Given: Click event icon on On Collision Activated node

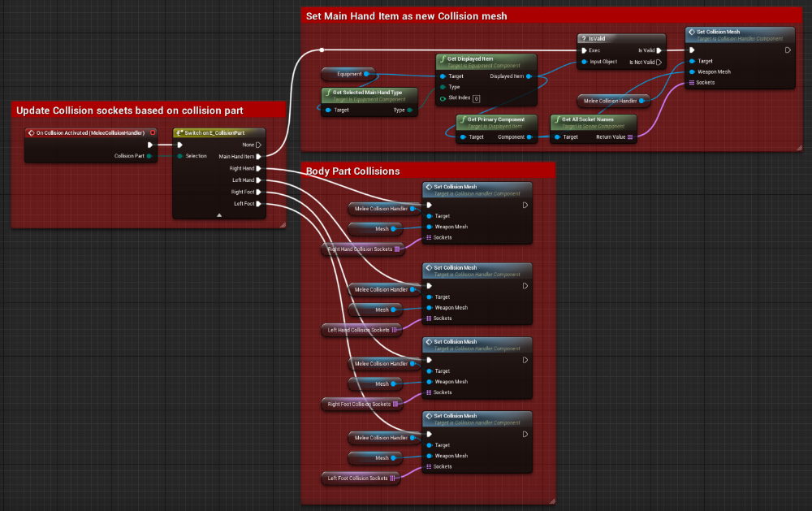Looking at the screenshot, I should 31,132.
